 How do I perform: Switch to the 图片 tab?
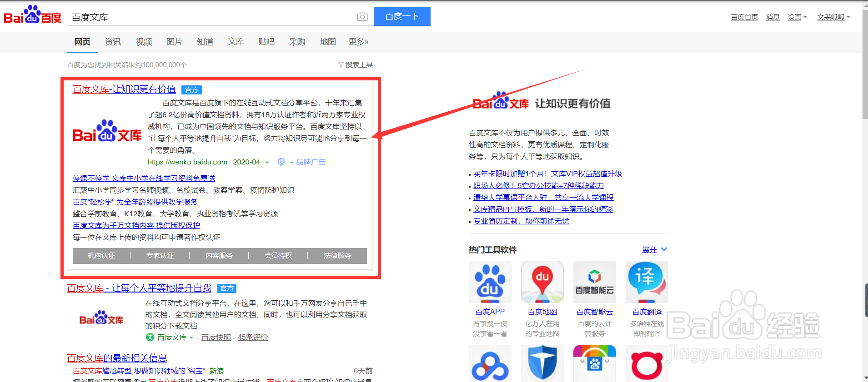[x=174, y=42]
